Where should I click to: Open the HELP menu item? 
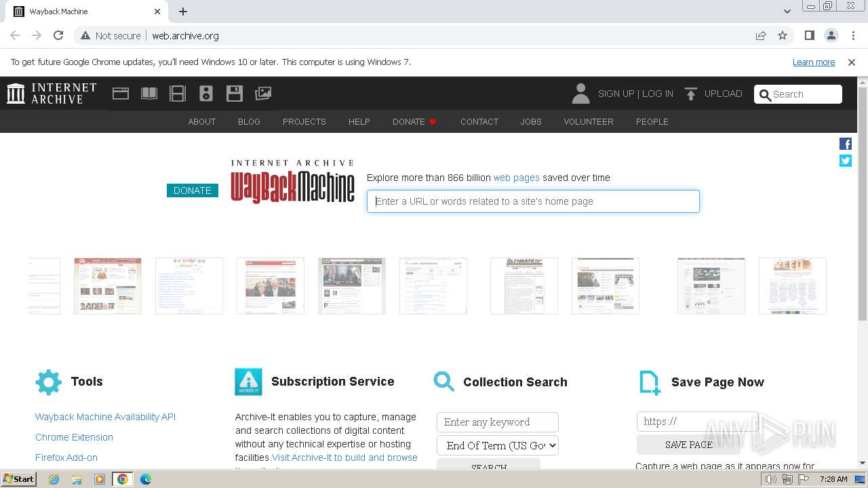pyautogui.click(x=359, y=121)
